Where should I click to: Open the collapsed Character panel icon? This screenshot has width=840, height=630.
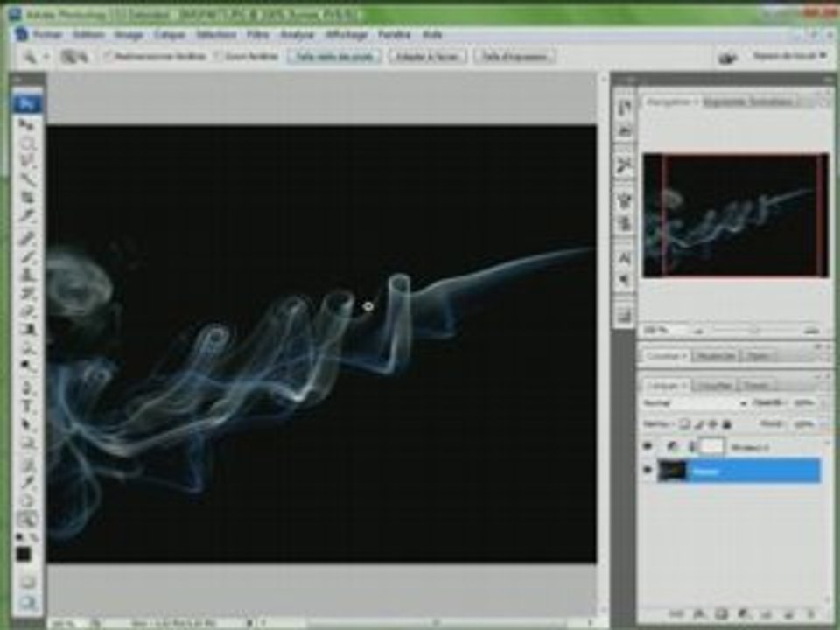(x=624, y=258)
